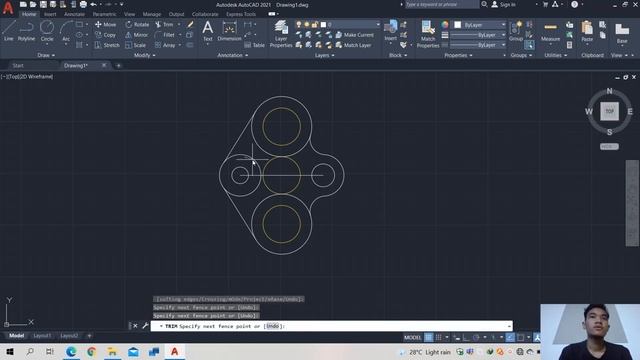Click the TOP face of ViewCube
This screenshot has height=360, width=640.
tap(609, 111)
